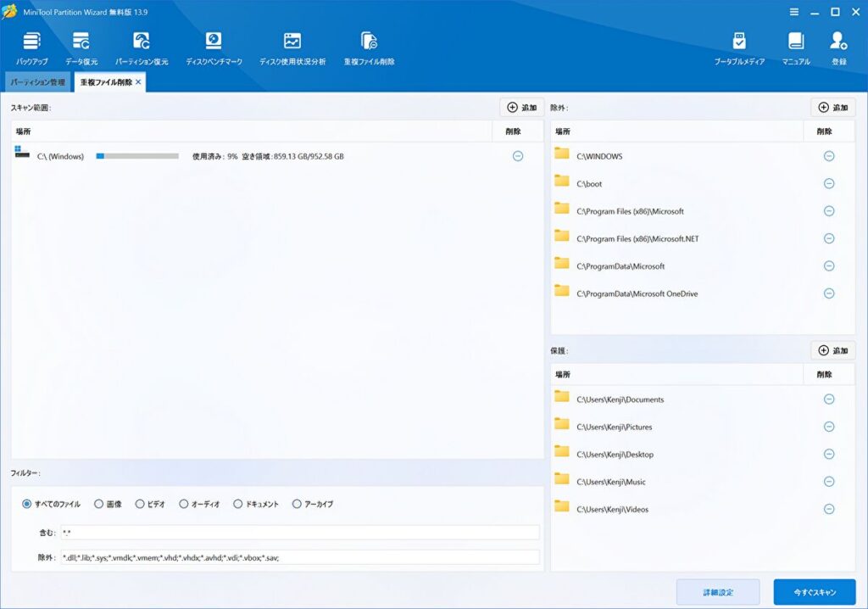Close the 重複ファイル削除 tab
This screenshot has height=609, width=868.
pos(138,82)
